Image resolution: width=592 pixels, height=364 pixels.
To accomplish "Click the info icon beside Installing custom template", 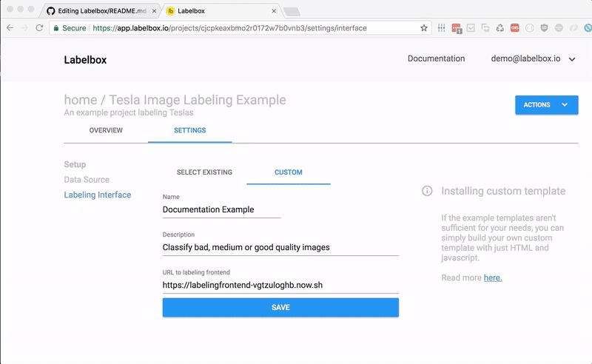I will click(x=427, y=191).
